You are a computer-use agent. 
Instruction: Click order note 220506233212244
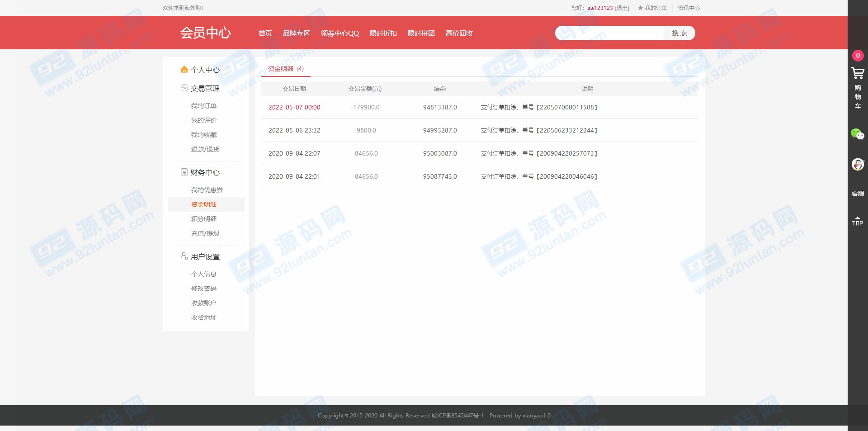[539, 130]
